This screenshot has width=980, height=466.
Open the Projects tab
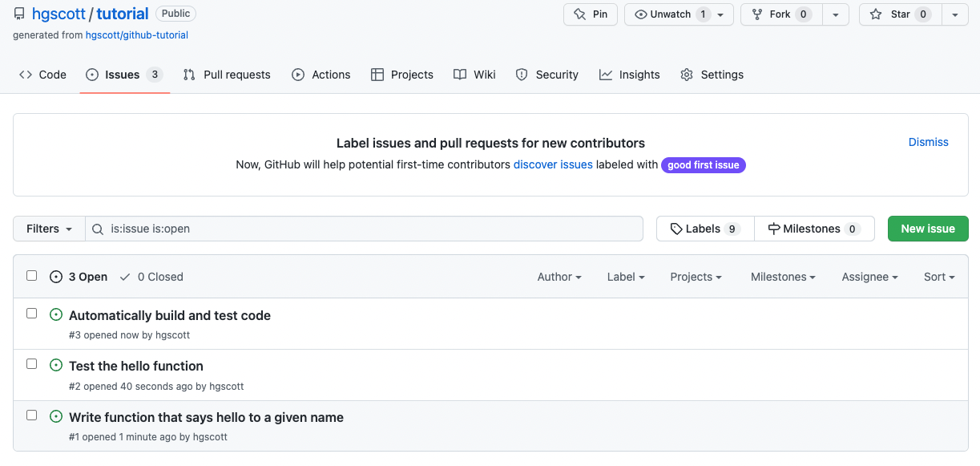click(x=402, y=75)
